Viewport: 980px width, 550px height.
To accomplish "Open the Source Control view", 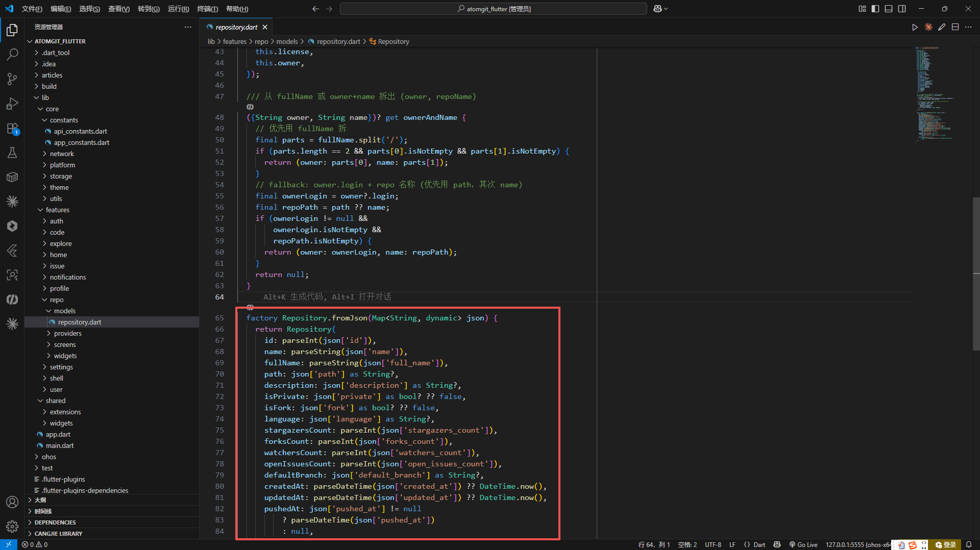I will pos(12,79).
